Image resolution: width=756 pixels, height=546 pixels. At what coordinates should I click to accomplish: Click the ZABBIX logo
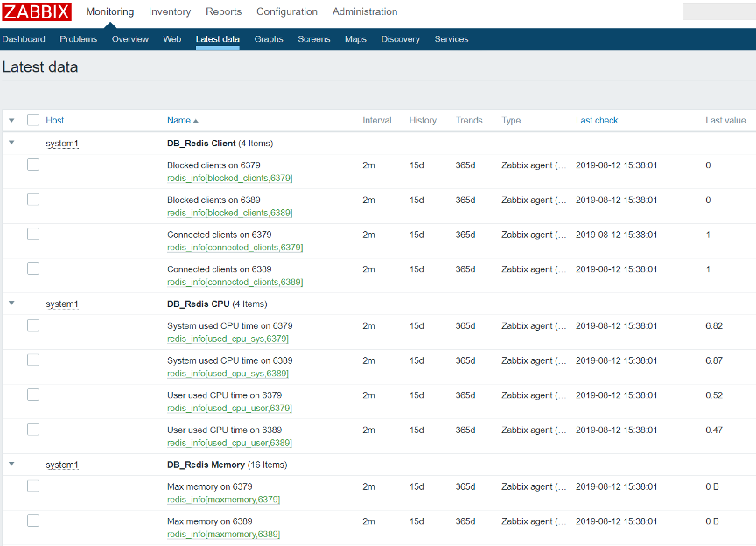(37, 11)
